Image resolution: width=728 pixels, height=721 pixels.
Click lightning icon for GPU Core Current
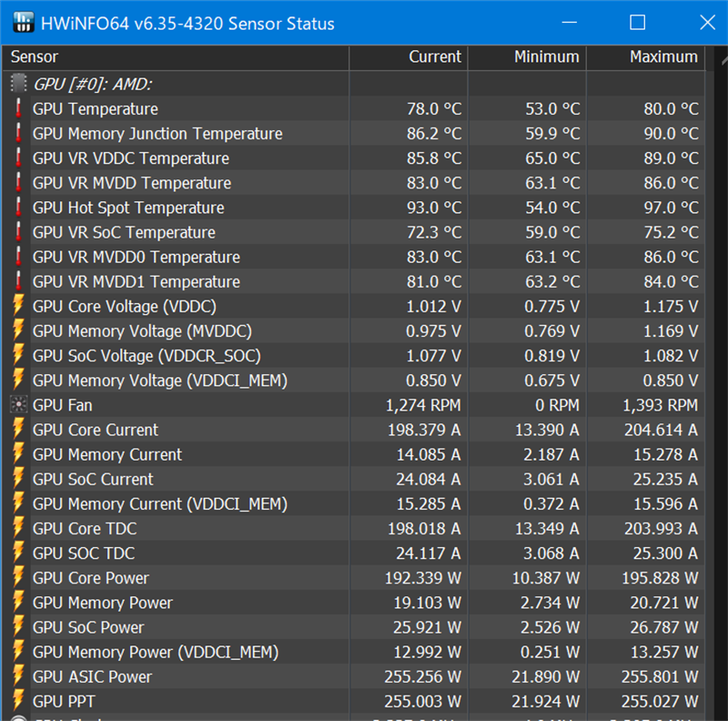[x=18, y=430]
